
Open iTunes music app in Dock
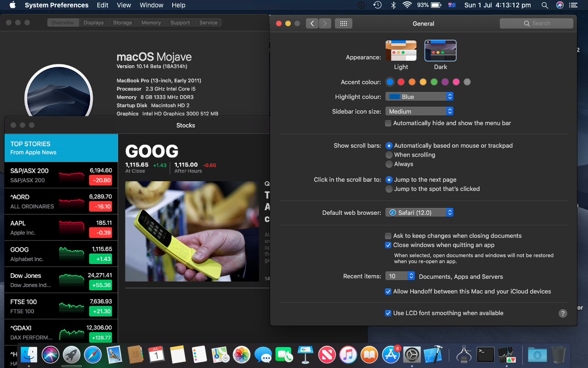[x=348, y=355]
